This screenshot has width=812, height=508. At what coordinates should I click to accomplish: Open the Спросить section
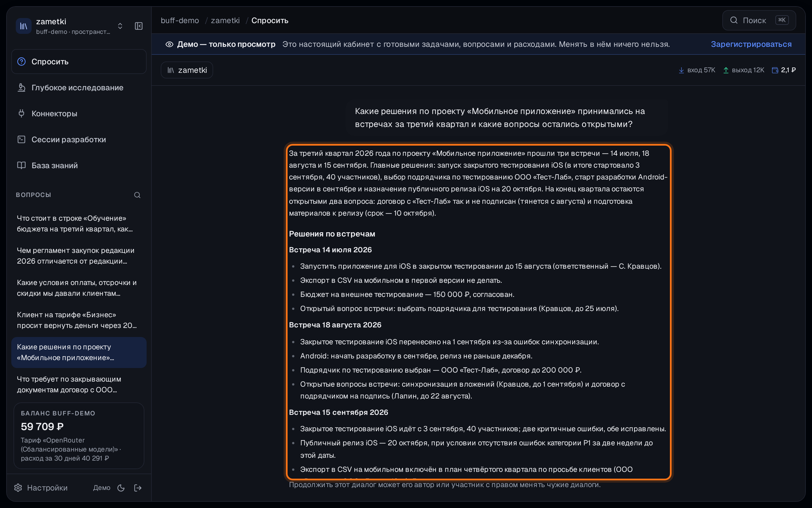click(79, 62)
